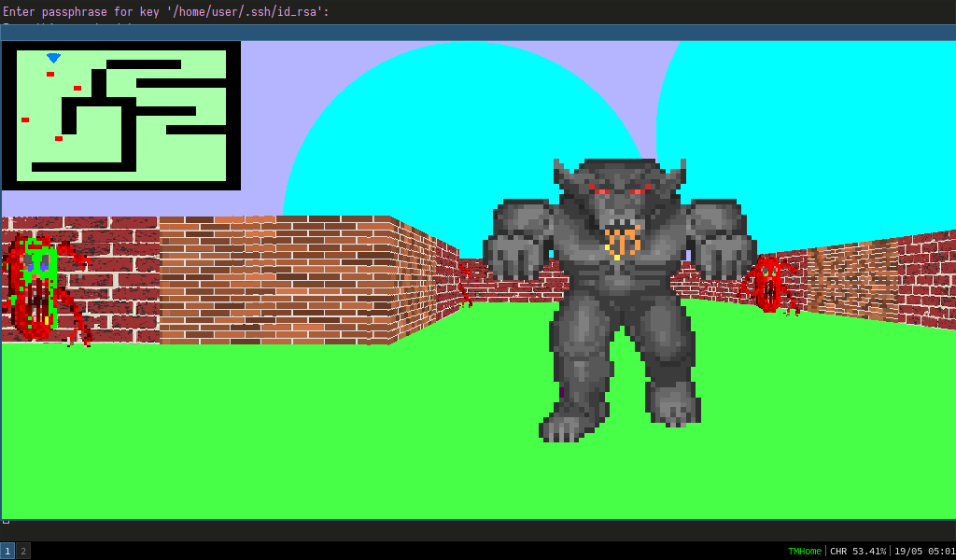Select the red enemy dot at minimap's left edge
956x560 pixels.
(x=25, y=120)
